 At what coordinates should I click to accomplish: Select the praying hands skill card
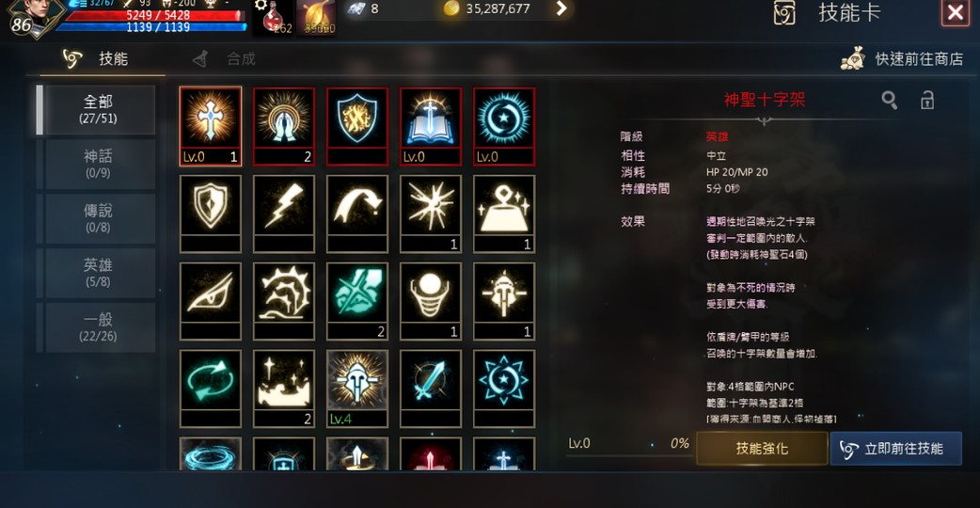point(284,126)
